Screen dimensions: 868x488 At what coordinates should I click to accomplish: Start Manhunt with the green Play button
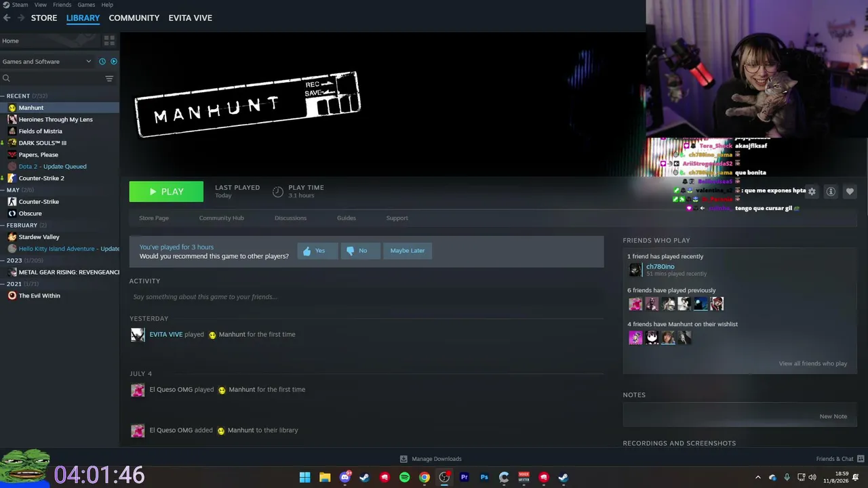(166, 192)
